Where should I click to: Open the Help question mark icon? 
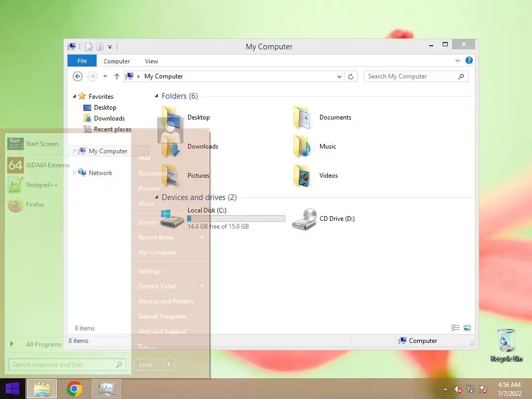(x=469, y=60)
